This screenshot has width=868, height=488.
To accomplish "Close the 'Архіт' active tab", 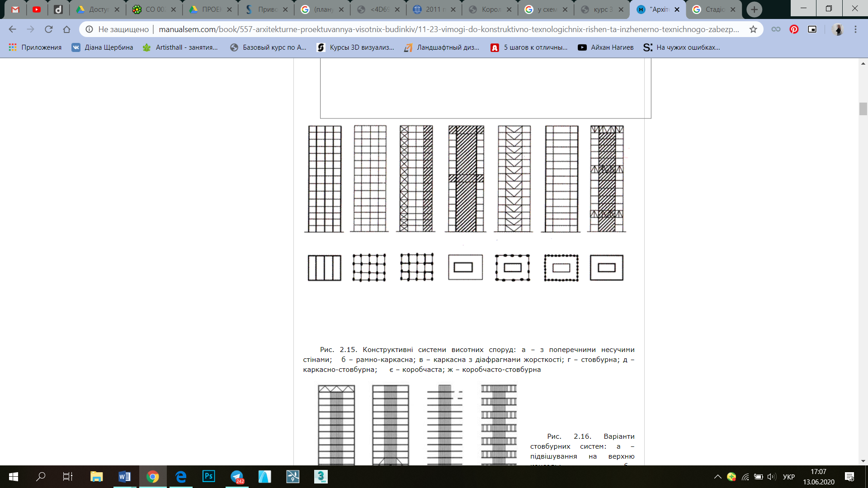I will (x=677, y=9).
